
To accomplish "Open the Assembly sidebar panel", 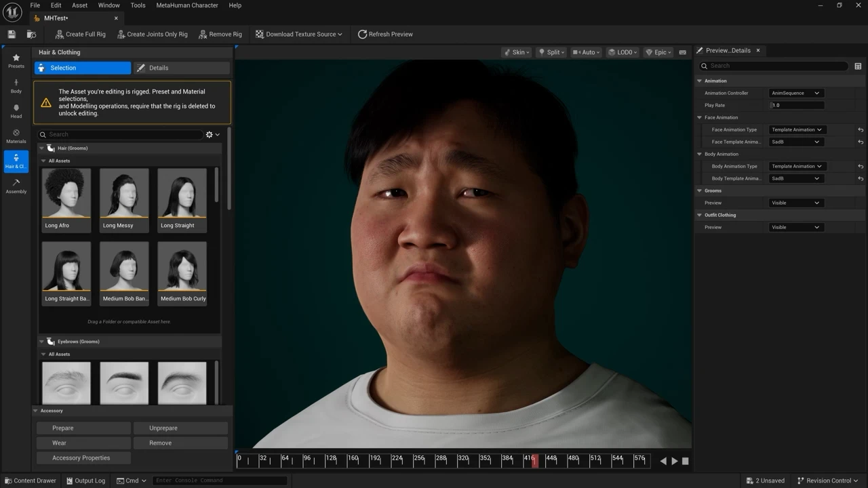I will pos(16,186).
